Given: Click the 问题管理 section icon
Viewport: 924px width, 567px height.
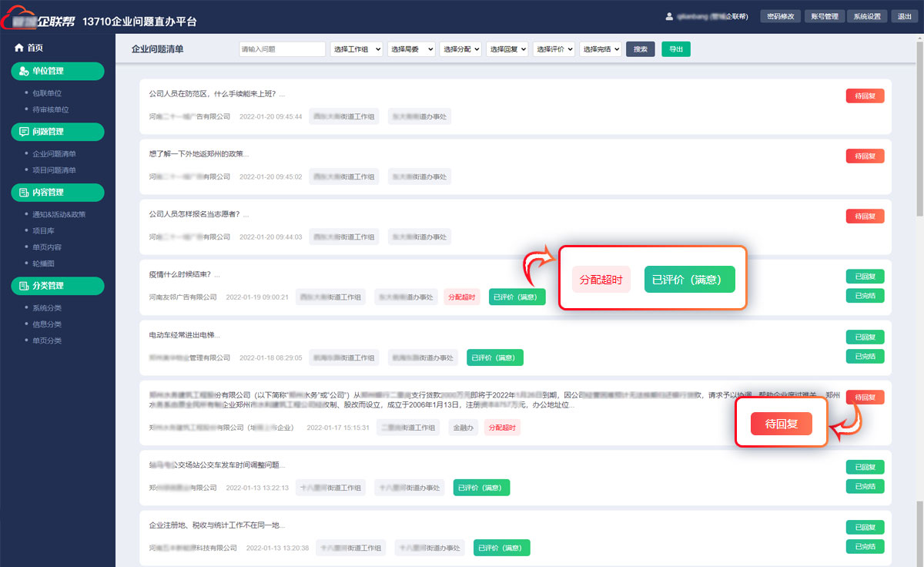Looking at the screenshot, I should [x=24, y=132].
